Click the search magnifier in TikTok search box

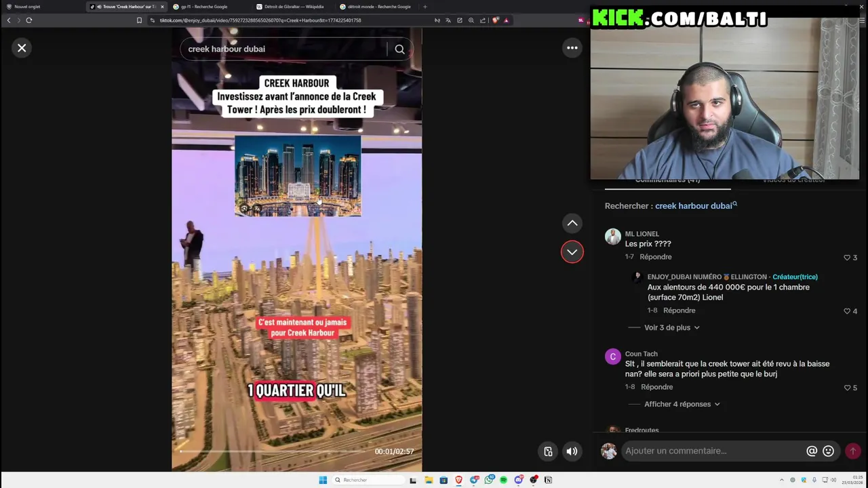click(x=399, y=49)
